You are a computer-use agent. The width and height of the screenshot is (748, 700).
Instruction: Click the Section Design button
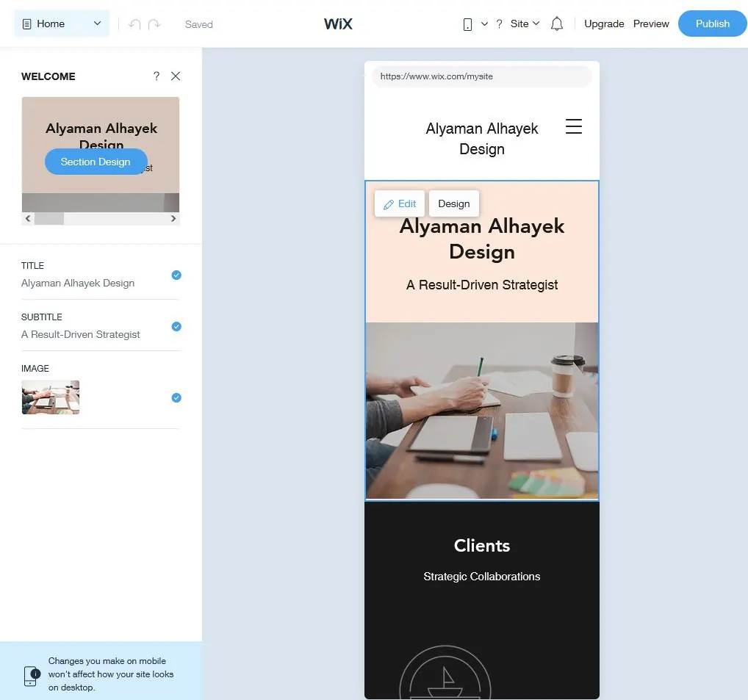click(96, 162)
